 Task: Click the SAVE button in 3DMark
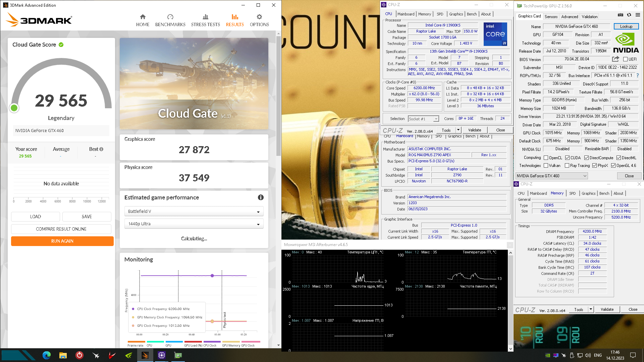pyautogui.click(x=87, y=217)
